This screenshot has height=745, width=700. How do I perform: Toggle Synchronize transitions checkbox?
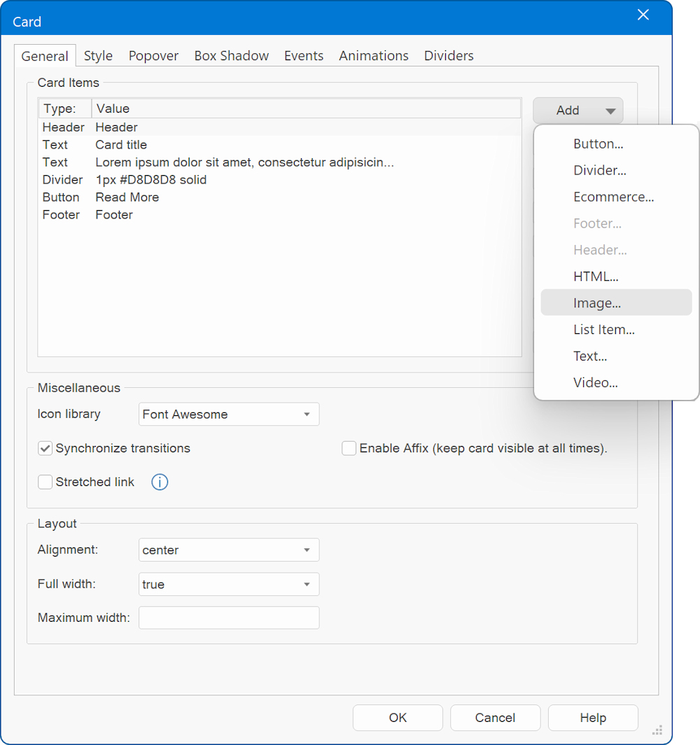(45, 449)
